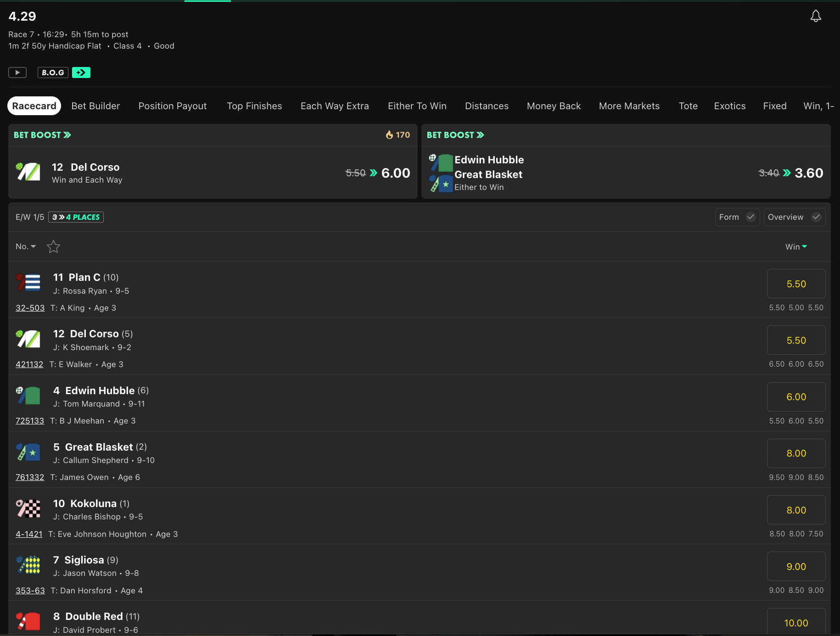Click Double Red silks icon
The height and width of the screenshot is (636, 840).
tap(28, 621)
